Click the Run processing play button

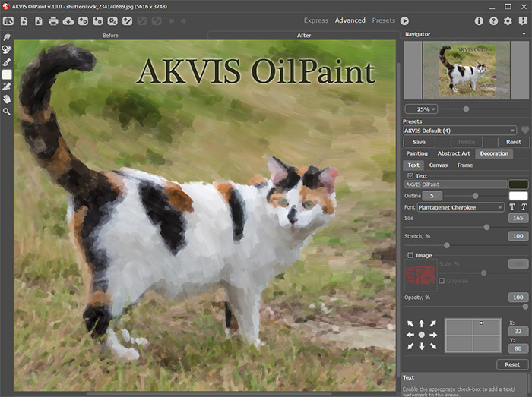pyautogui.click(x=404, y=20)
